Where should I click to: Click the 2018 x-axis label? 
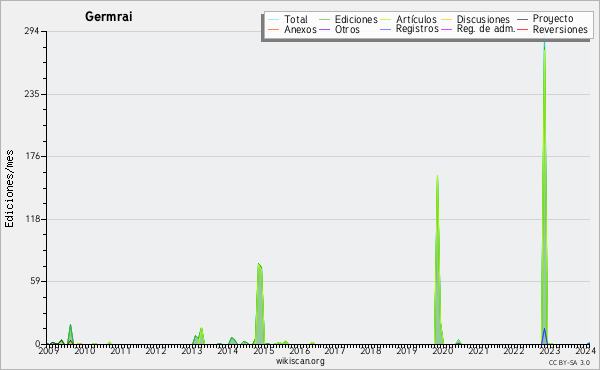pyautogui.click(x=371, y=350)
